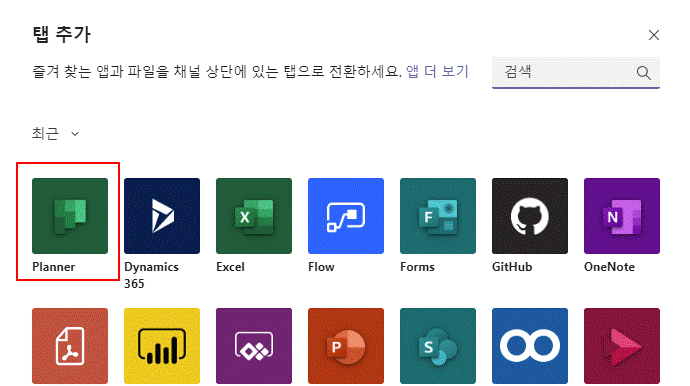Click the Planner label text
690x386 pixels.
pyautogui.click(x=54, y=267)
